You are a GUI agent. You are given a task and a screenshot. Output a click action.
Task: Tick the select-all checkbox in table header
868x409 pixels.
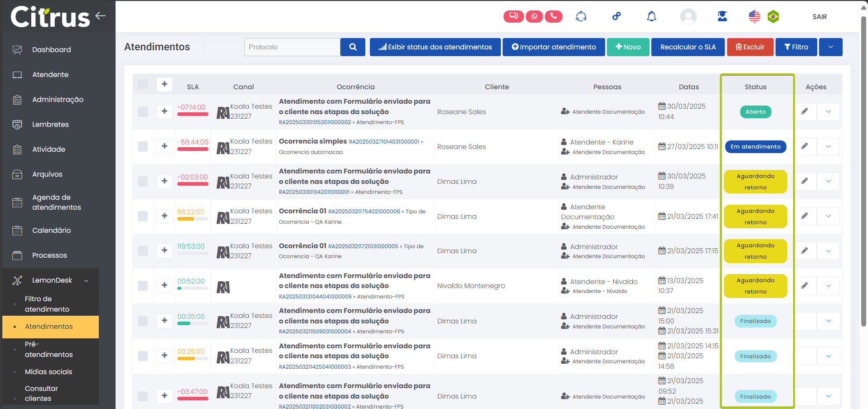(143, 84)
